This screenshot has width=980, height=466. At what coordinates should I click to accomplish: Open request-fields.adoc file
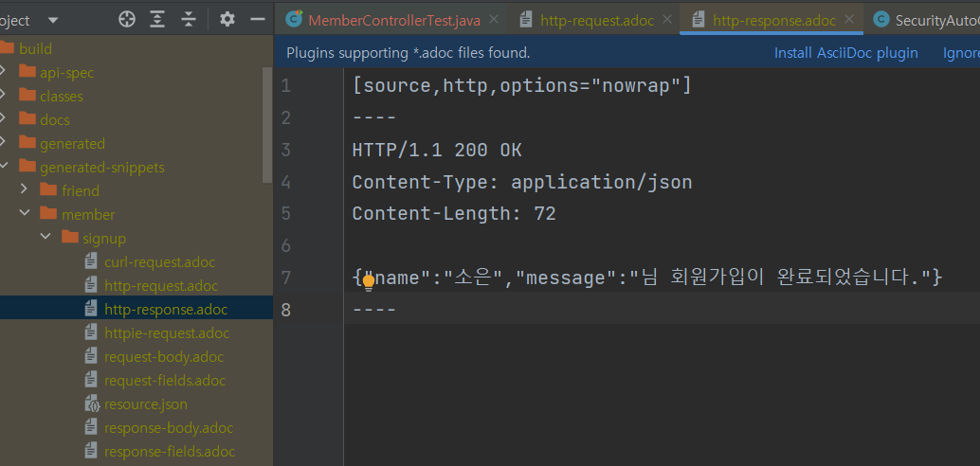click(165, 381)
